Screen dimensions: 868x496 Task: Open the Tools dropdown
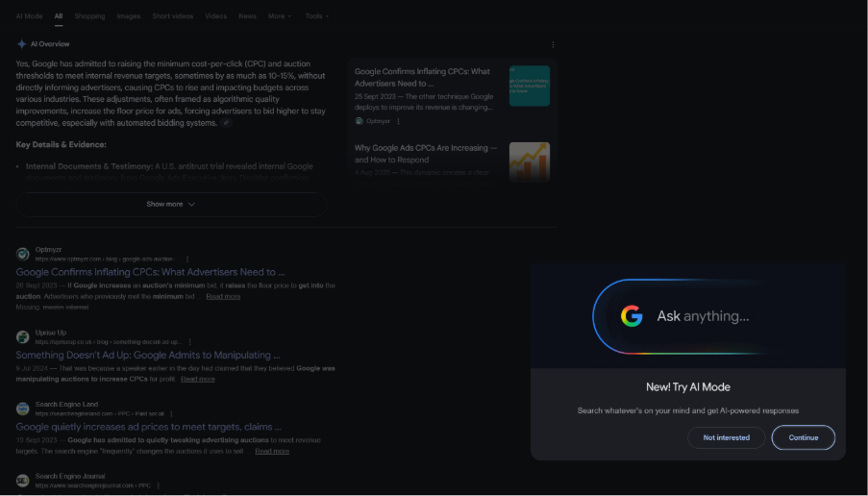(x=317, y=16)
